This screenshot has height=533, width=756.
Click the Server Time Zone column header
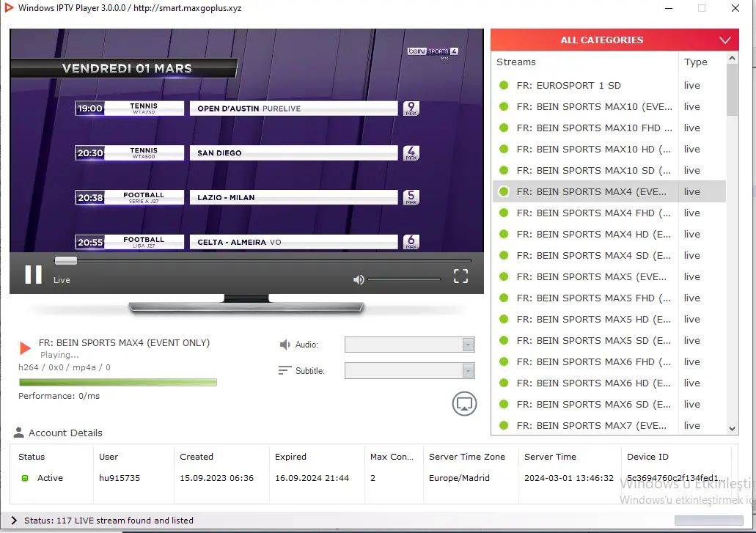point(466,456)
